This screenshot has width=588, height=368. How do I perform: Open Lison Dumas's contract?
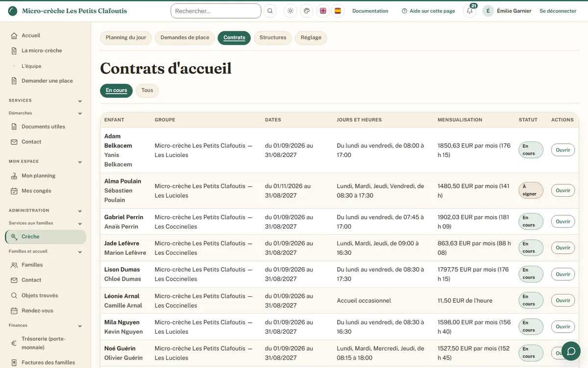[x=563, y=274]
